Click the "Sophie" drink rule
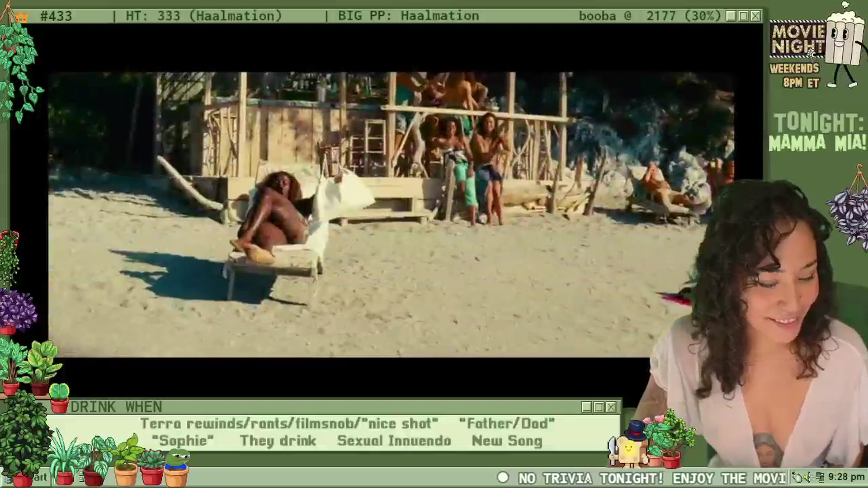This screenshot has height=488, width=868. (183, 441)
